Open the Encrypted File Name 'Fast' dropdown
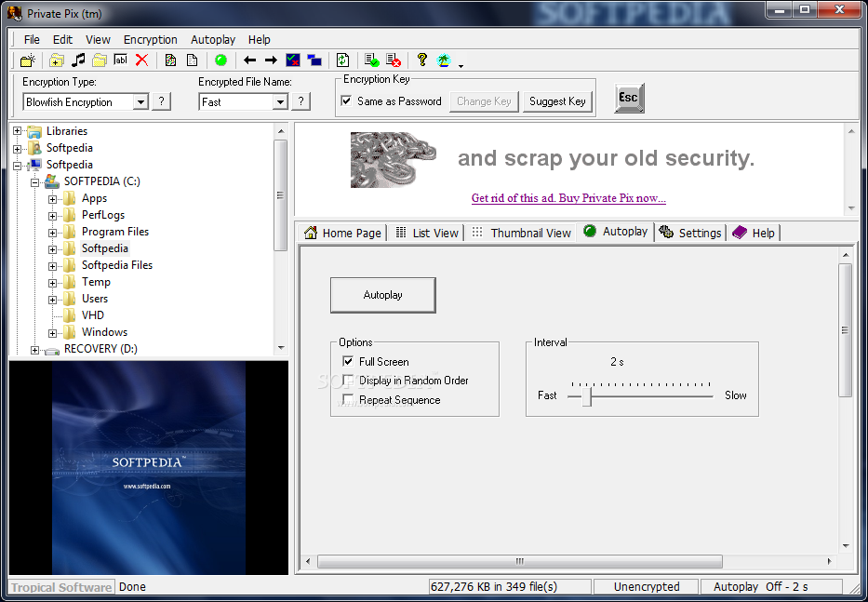Viewport: 868px width, 602px height. [281, 102]
